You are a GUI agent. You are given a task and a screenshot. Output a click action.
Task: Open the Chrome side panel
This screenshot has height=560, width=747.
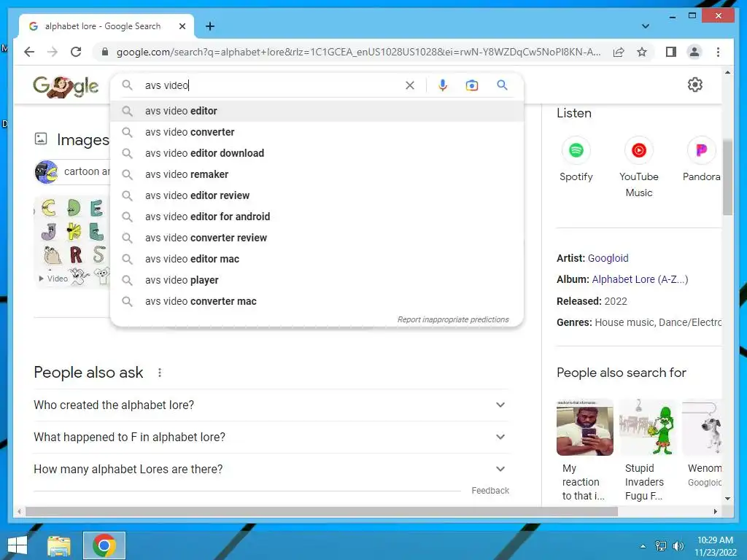[671, 52]
